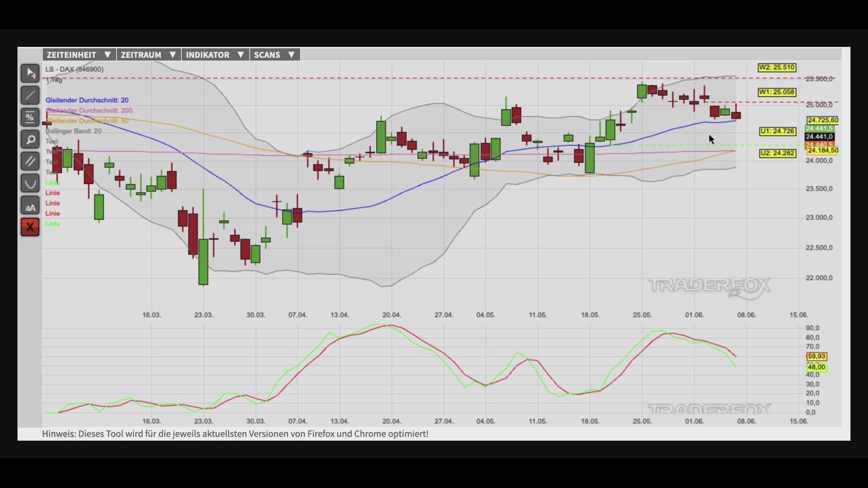Select the W2: 25.510 level label
Image resolution: width=868 pixels, height=488 pixels.
pos(777,67)
